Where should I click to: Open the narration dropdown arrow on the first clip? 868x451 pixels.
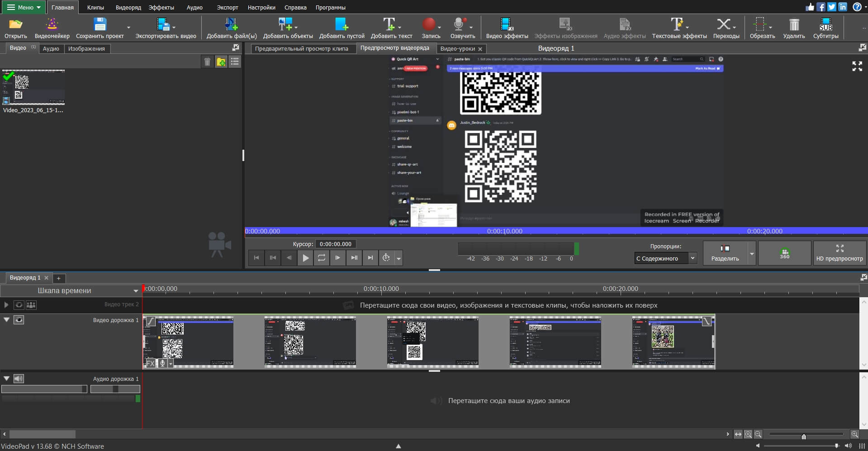coord(171,363)
